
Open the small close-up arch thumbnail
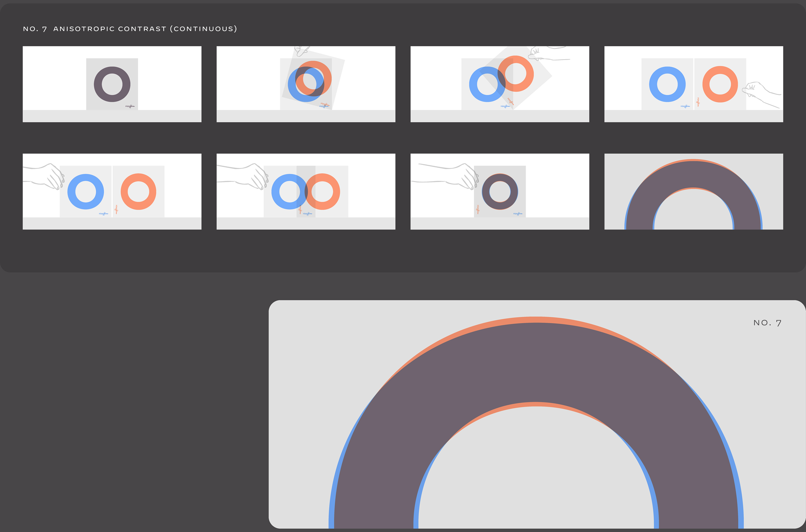pyautogui.click(x=694, y=192)
